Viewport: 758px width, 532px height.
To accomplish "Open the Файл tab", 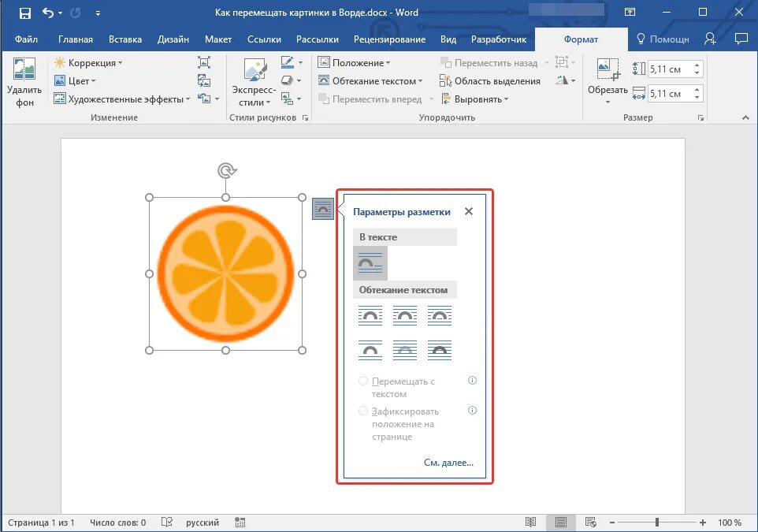I will click(26, 39).
